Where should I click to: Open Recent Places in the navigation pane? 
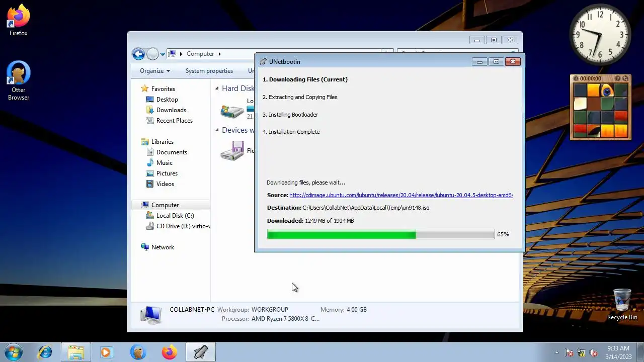click(175, 121)
